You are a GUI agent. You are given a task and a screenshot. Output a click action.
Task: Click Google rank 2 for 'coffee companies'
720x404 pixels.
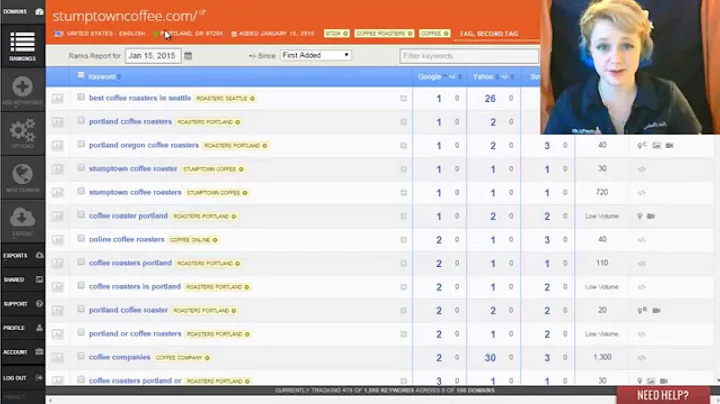click(439, 358)
